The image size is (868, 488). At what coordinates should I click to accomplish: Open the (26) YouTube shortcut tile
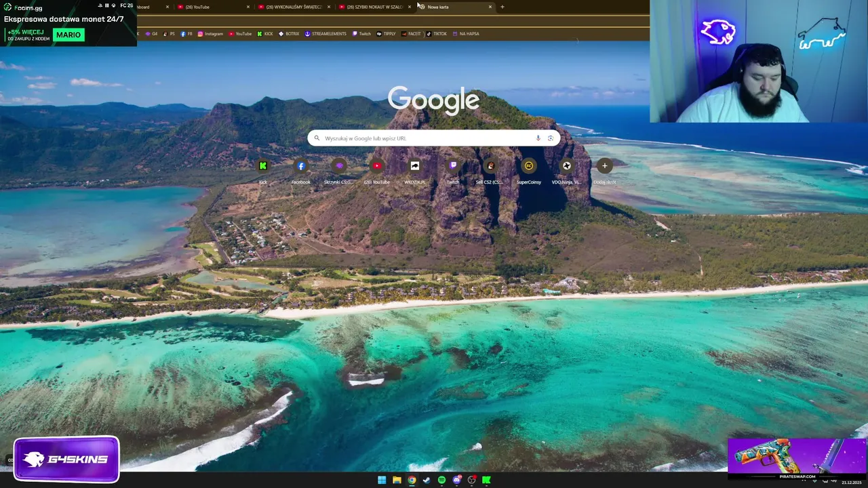coord(377,170)
